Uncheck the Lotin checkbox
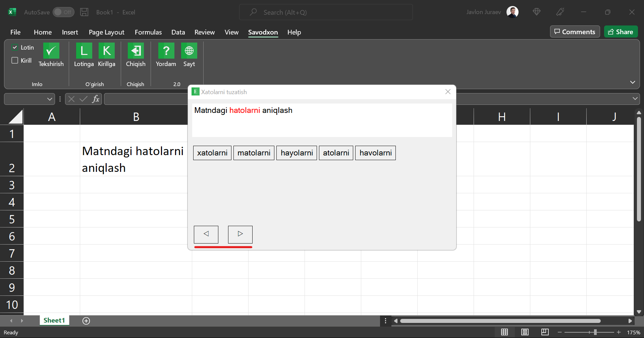644x338 pixels. coord(15,48)
